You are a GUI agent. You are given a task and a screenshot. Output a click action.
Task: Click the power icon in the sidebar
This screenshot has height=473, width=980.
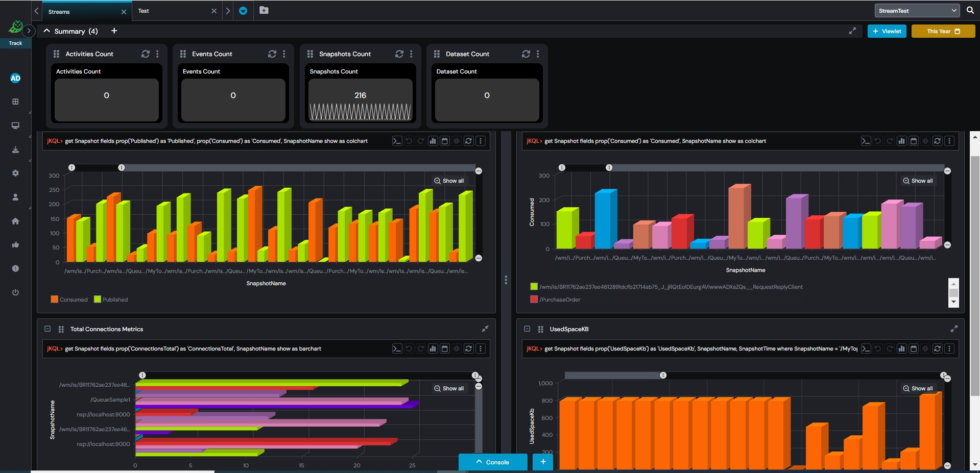pos(15,292)
